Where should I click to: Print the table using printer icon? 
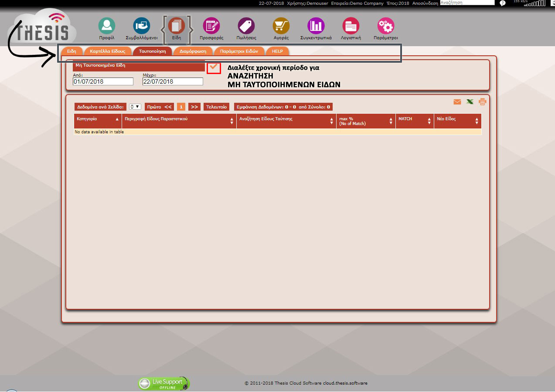click(x=482, y=102)
